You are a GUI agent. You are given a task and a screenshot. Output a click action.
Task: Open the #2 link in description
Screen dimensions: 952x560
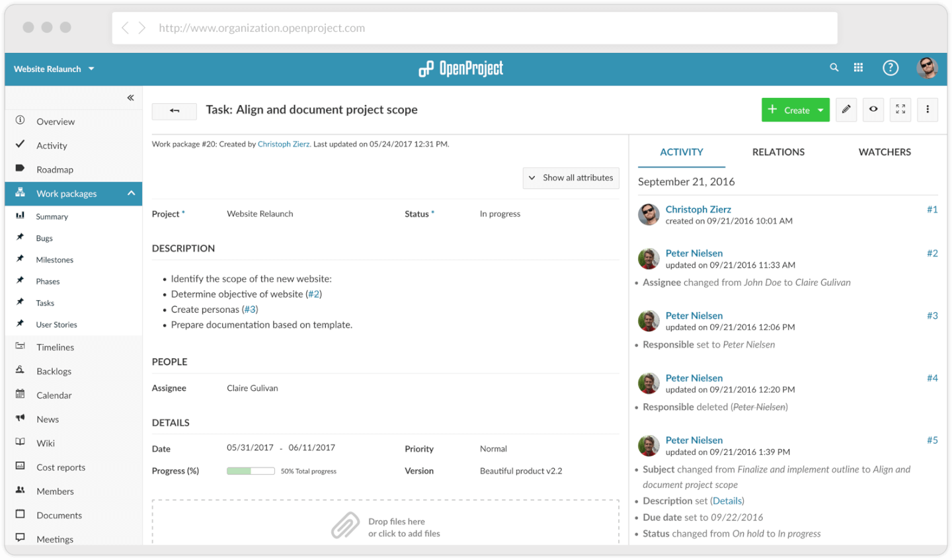pos(313,294)
